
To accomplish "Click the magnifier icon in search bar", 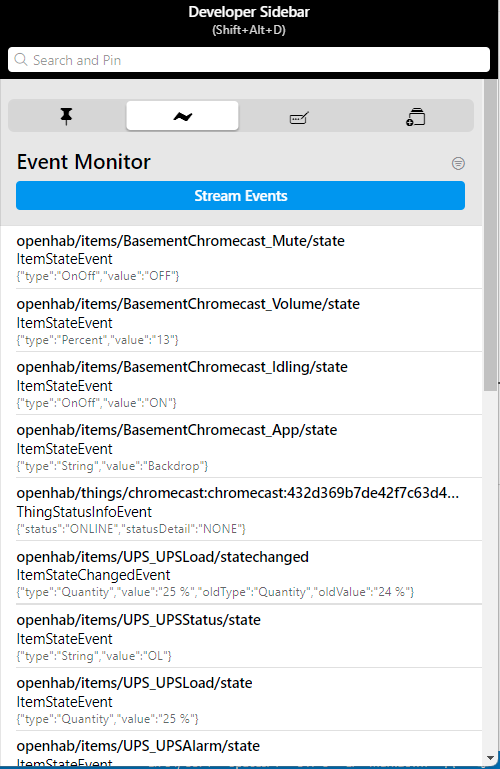I will point(21,60).
